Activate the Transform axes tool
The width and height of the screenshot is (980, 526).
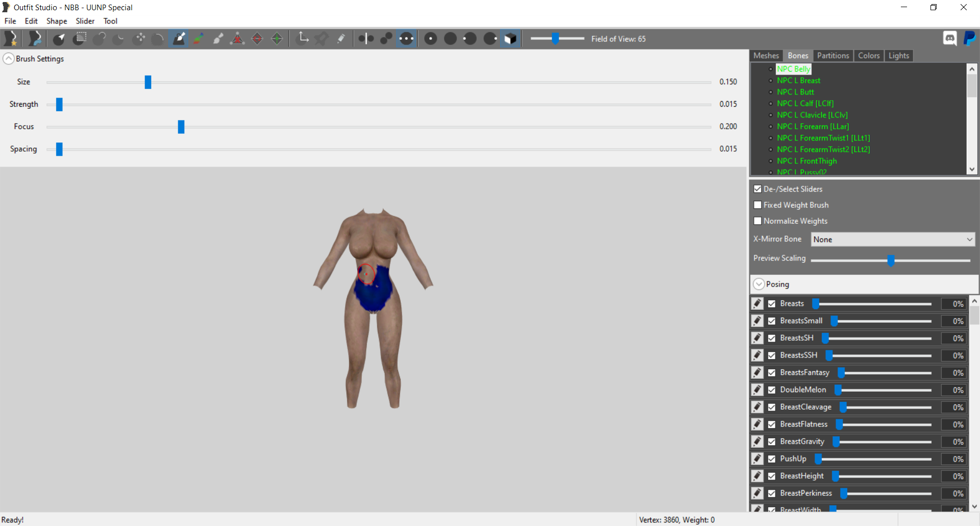click(303, 38)
